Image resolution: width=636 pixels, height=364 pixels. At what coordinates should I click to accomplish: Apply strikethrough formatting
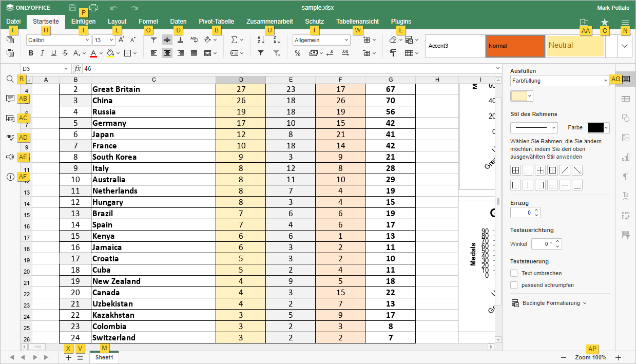(x=65, y=53)
